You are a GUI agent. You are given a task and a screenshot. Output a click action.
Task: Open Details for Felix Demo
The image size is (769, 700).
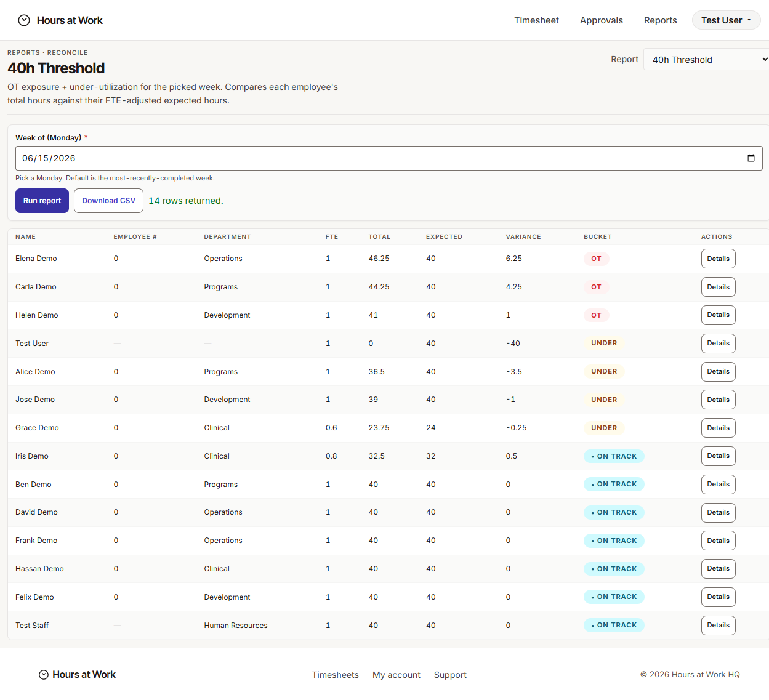[x=718, y=597]
